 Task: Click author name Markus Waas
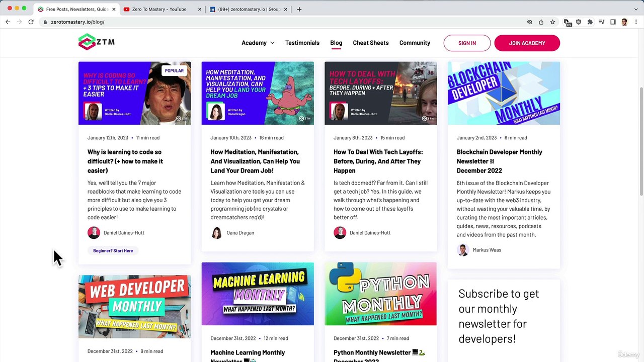click(x=487, y=250)
